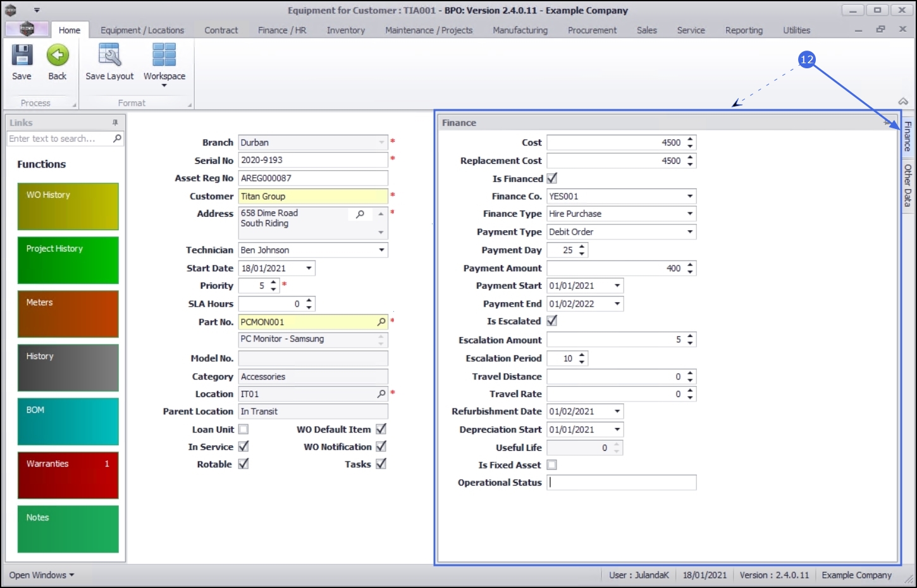The image size is (917, 588).
Task: Click the Save icon in the ribbon
Action: pyautogui.click(x=22, y=56)
